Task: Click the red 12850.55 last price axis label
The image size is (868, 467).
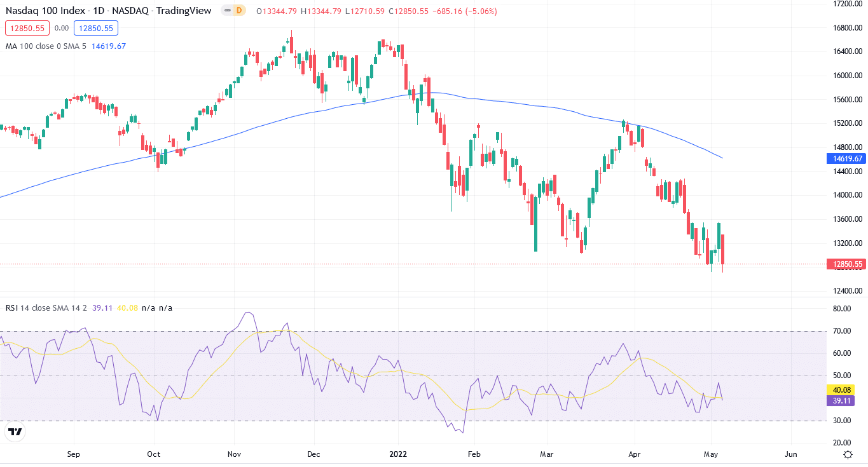Action: point(845,264)
